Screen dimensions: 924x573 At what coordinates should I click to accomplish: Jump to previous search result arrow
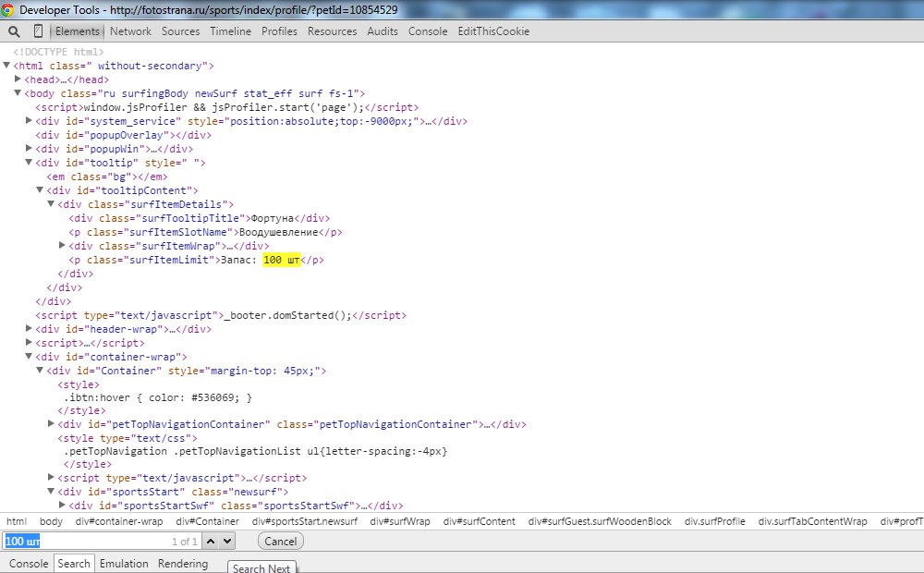[x=211, y=542]
